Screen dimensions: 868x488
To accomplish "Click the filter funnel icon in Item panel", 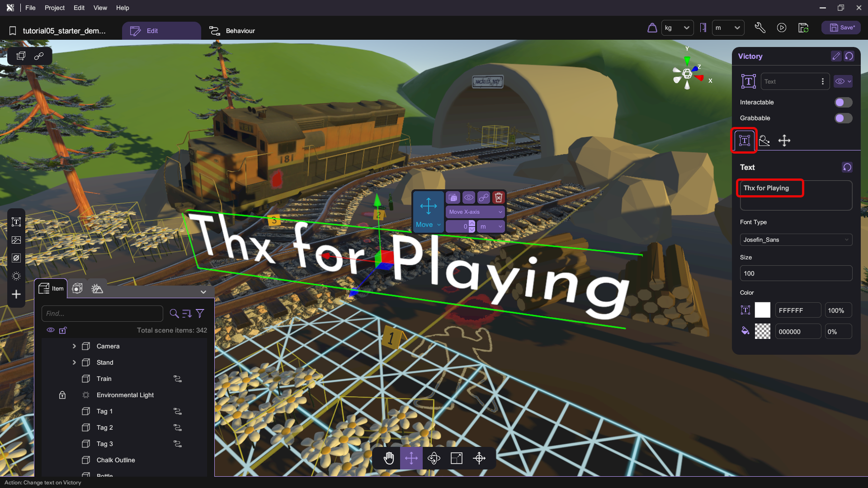I will point(200,313).
